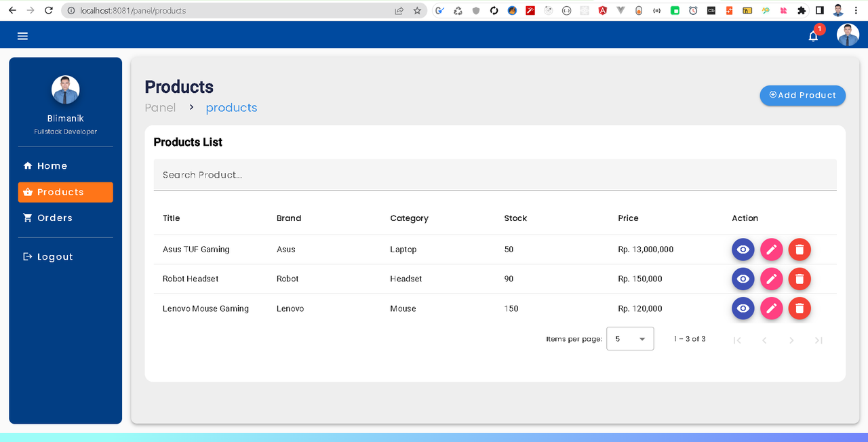The image size is (868, 442).
Task: Go to first page of table
Action: coord(737,340)
